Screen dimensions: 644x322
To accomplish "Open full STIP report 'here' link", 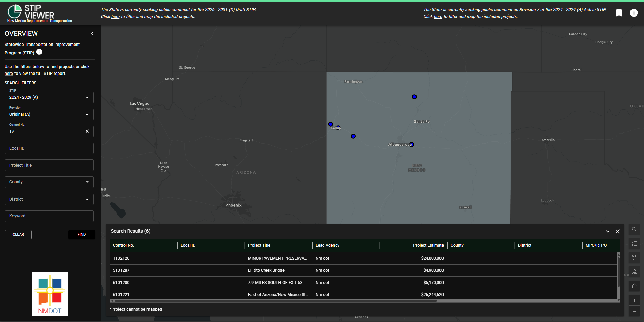I will click(9, 74).
